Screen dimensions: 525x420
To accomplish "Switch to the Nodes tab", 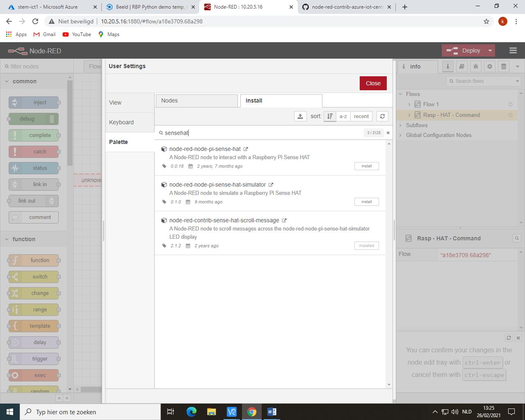I will [197, 101].
